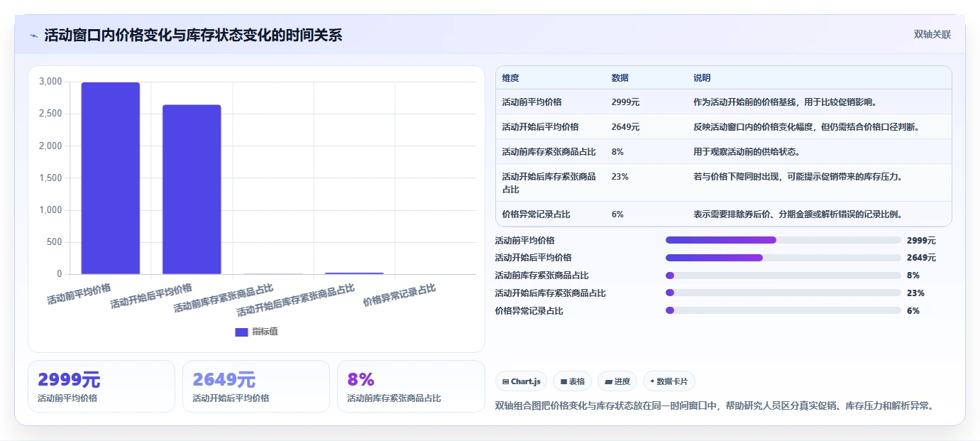
Task: Click the pulse icon beside the page title
Action: point(33,36)
